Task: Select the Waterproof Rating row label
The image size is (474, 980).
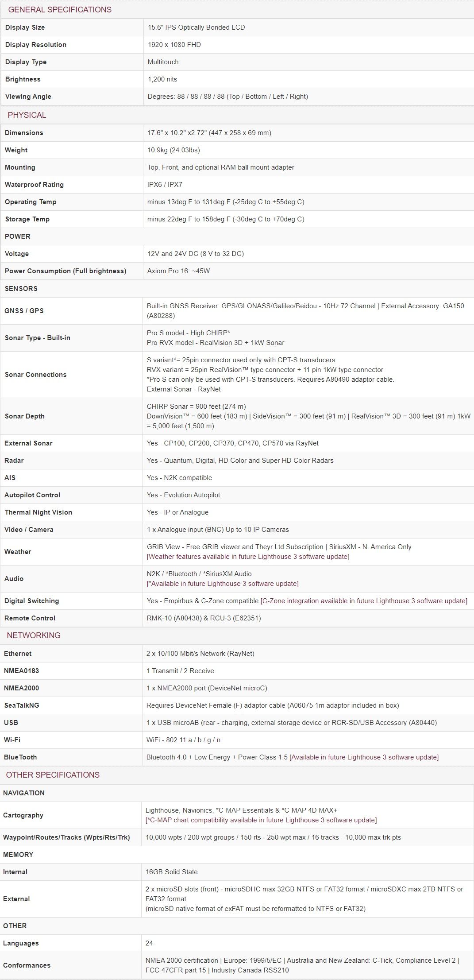Action: tap(34, 185)
